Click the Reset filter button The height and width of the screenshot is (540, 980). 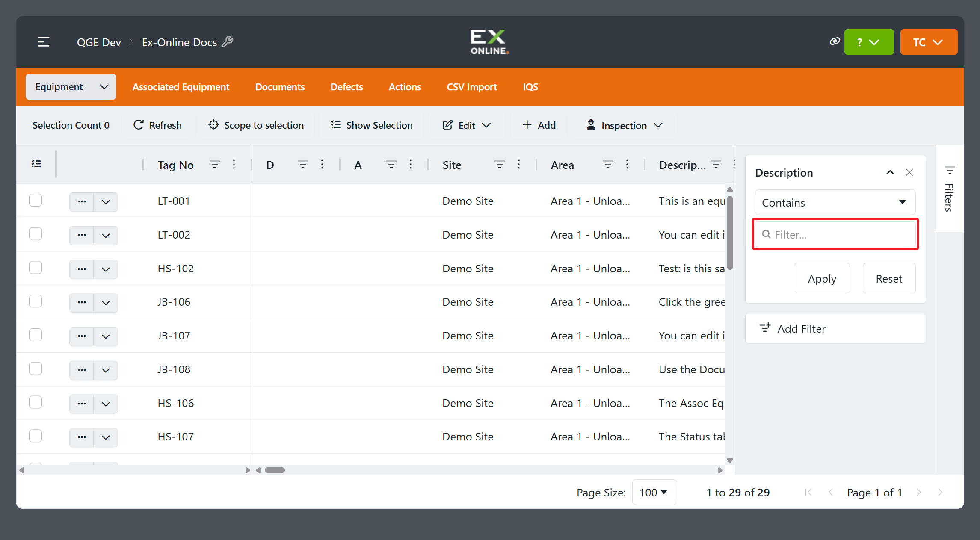(x=889, y=278)
